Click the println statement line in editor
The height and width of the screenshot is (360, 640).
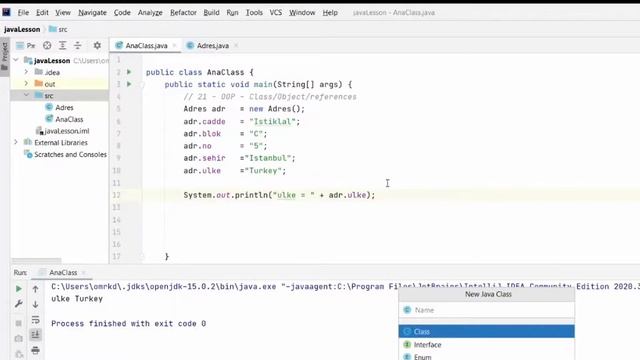tap(279, 195)
